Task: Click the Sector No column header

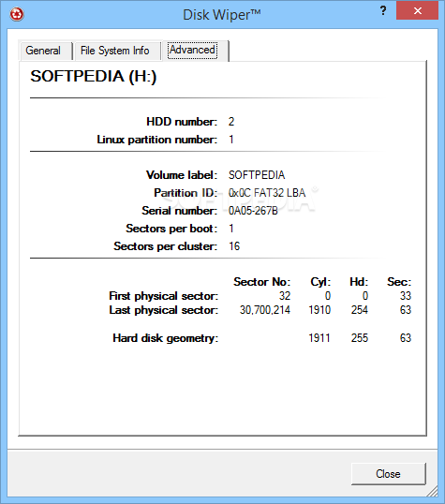Action: (261, 282)
